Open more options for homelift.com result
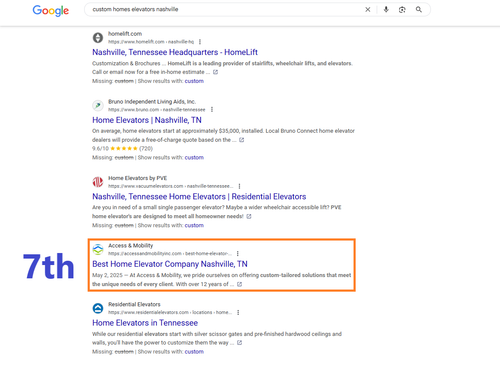 (x=200, y=42)
